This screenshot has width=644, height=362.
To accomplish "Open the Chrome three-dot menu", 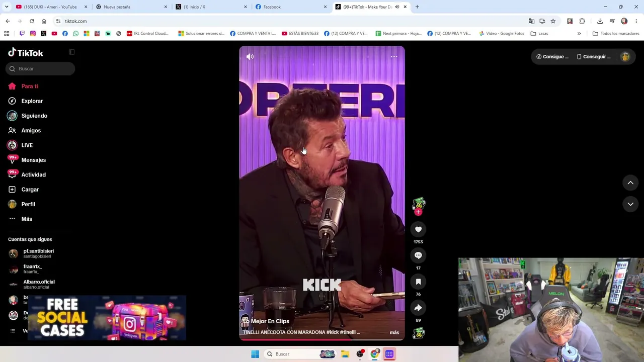I will [x=636, y=21].
